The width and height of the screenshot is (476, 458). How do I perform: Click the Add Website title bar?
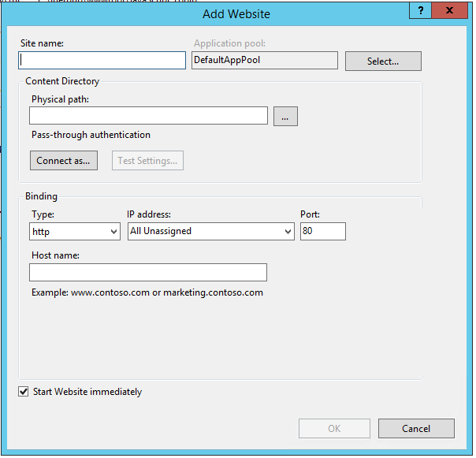pos(236,13)
